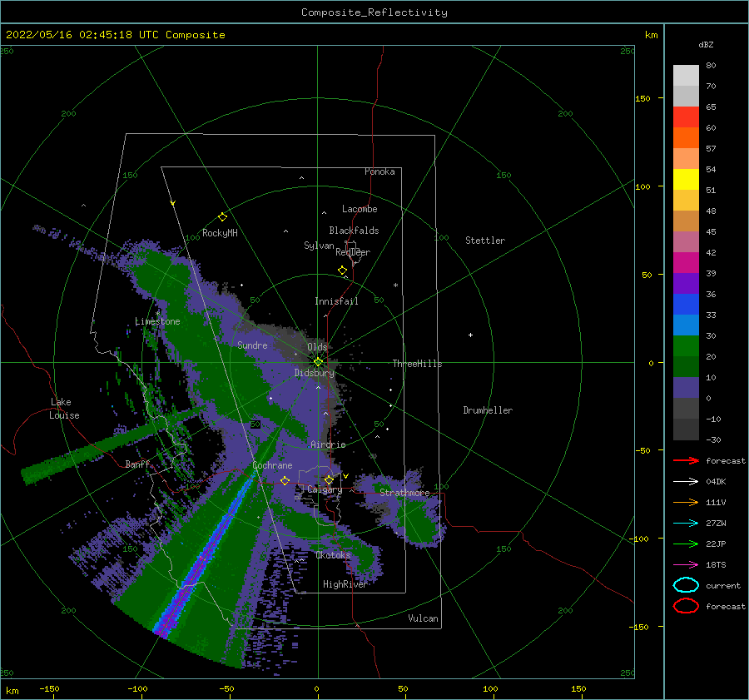The height and width of the screenshot is (700, 749).
Task: Click the ThreeHills label
Action: [x=418, y=364]
